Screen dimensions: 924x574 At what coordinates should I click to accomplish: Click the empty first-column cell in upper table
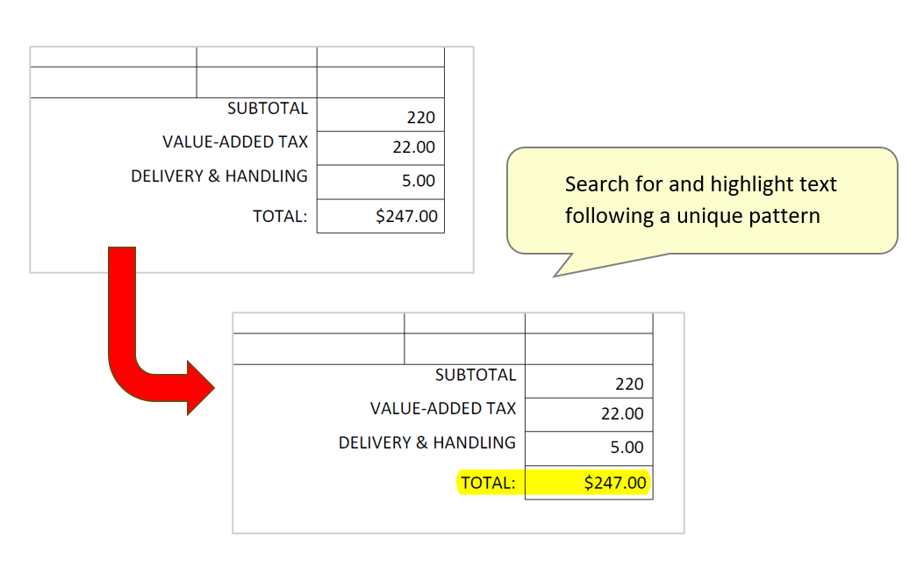point(113,82)
